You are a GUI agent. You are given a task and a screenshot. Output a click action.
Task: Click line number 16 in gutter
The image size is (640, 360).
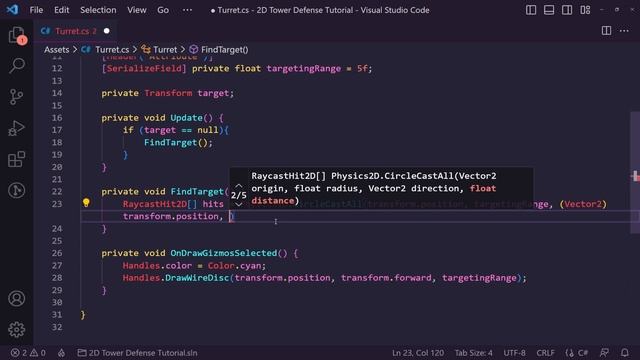coord(57,118)
